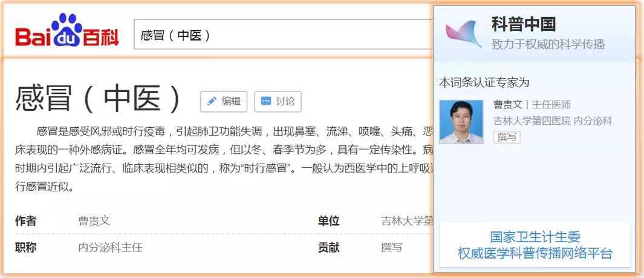Click the 撰写 tag under expert
The image size is (644, 278).
click(x=507, y=137)
